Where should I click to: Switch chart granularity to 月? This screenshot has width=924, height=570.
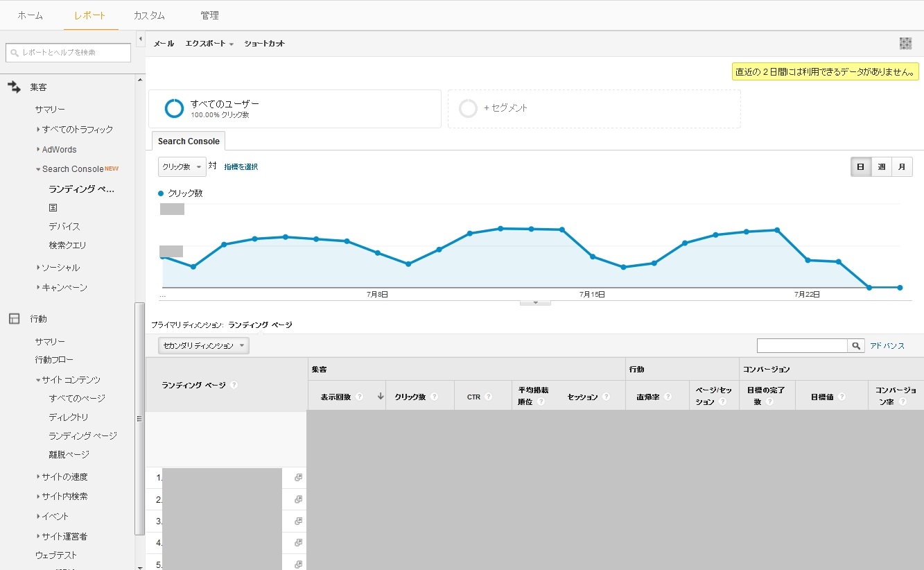pyautogui.click(x=902, y=167)
